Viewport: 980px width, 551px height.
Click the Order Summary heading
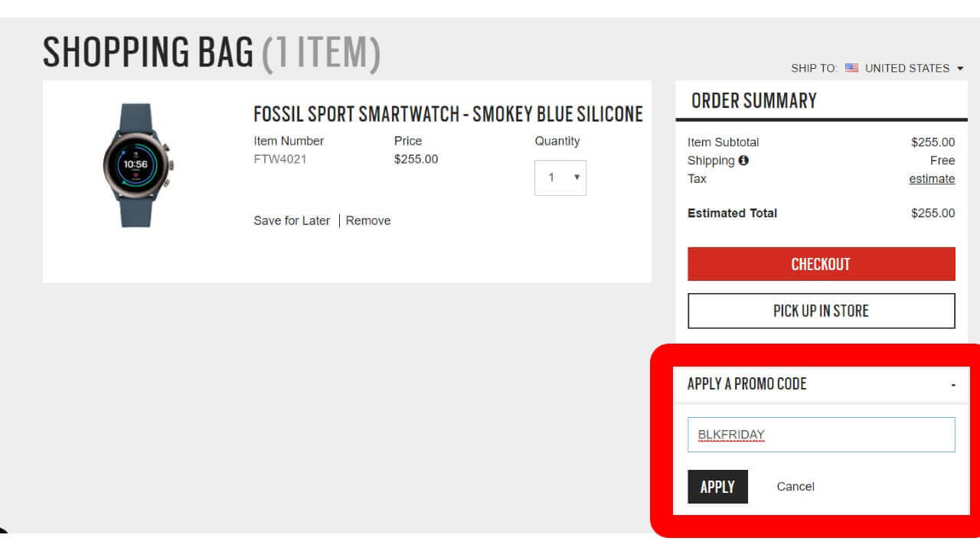[x=753, y=101]
